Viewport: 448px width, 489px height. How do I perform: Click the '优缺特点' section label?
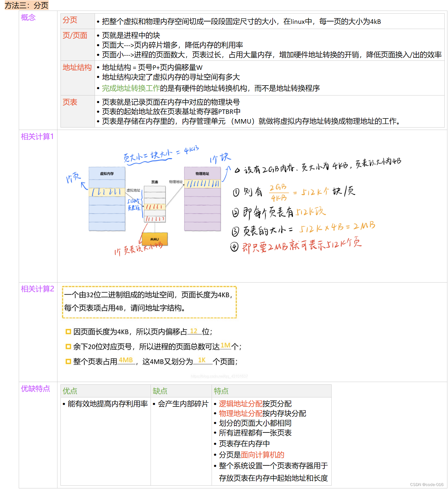(x=35, y=389)
